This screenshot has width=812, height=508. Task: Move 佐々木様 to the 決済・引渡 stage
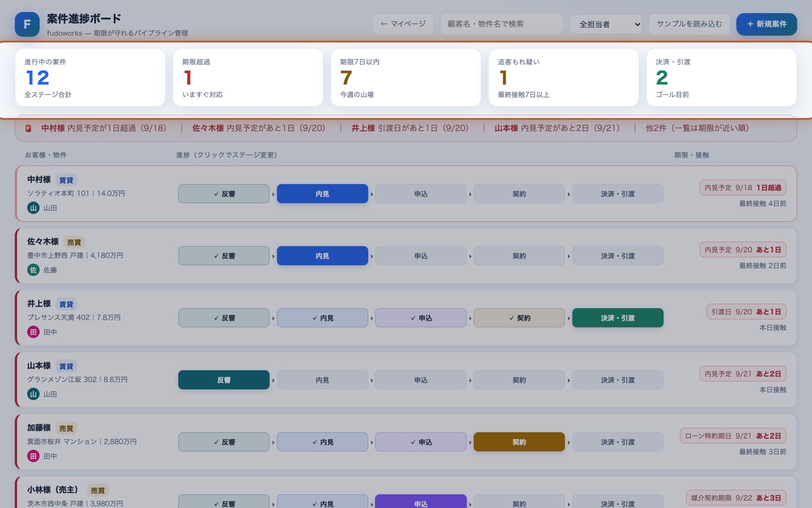[x=618, y=256]
